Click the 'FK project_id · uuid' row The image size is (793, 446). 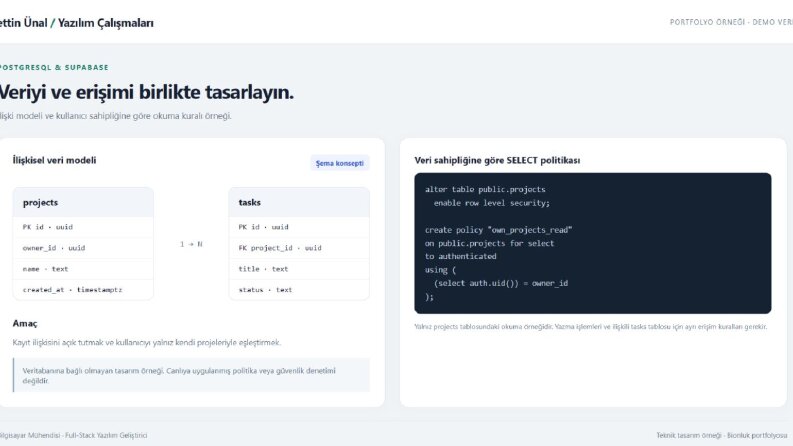click(x=299, y=248)
